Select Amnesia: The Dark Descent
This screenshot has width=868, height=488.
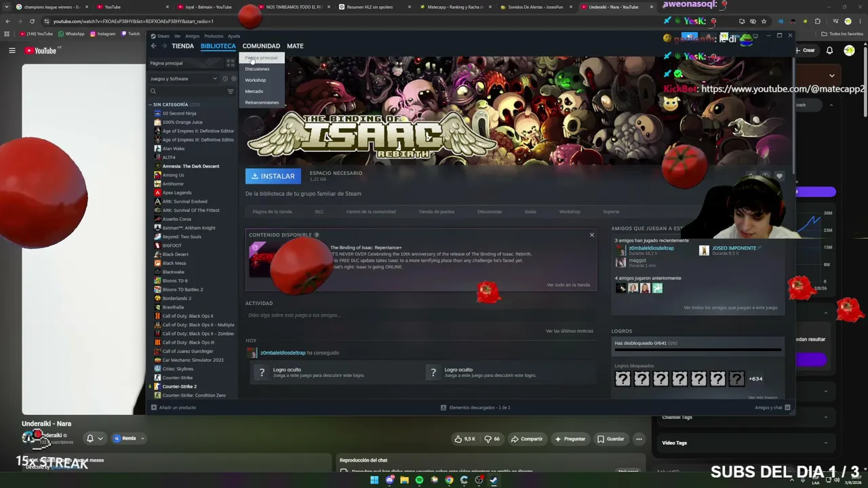[191, 166]
